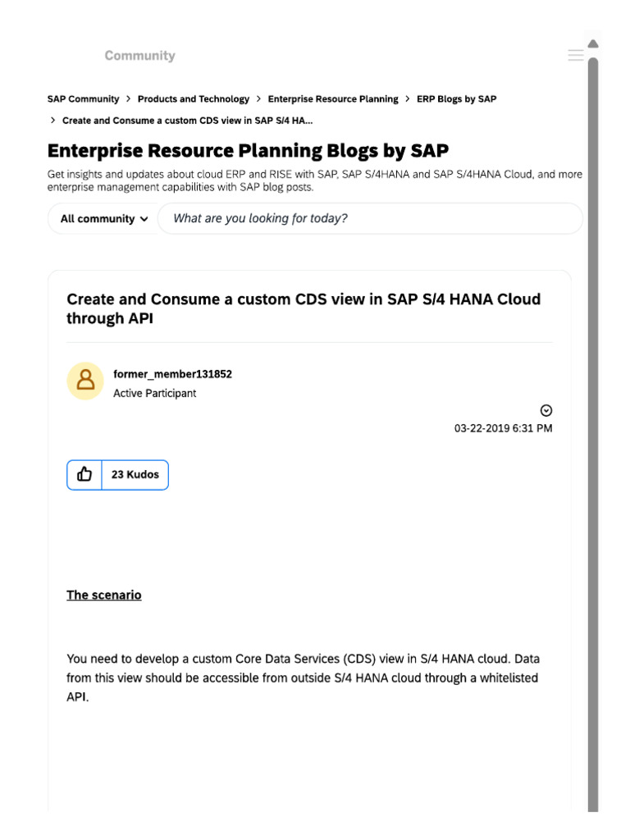Open the hamburger menu icon
The image size is (630, 840).
click(576, 56)
